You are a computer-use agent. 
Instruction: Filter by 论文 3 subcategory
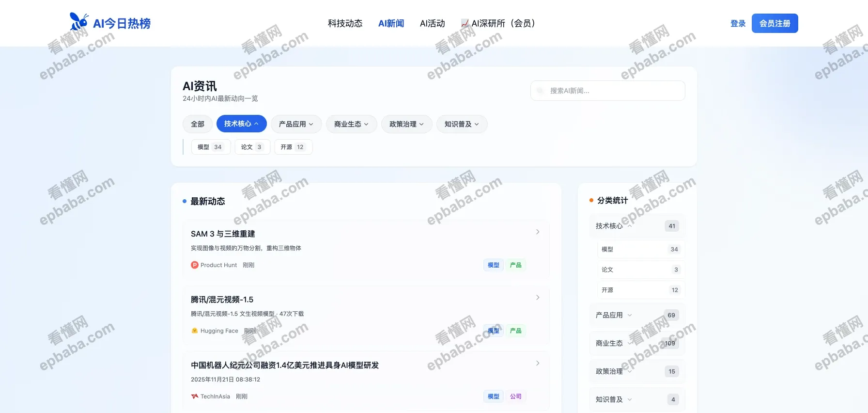[x=252, y=147]
